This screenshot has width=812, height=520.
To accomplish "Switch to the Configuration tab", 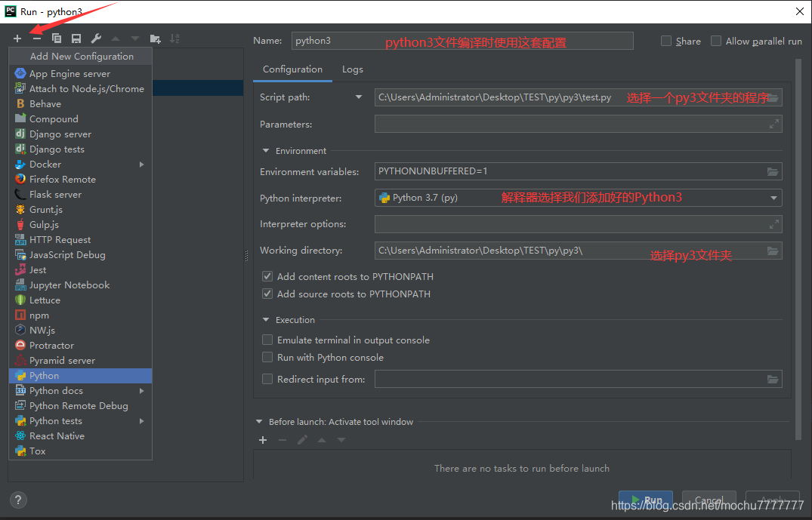I will (292, 69).
